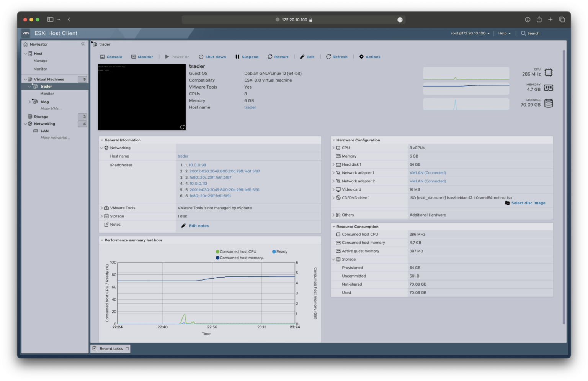Click the Select disc image link
This screenshot has width=588, height=381.
point(528,203)
